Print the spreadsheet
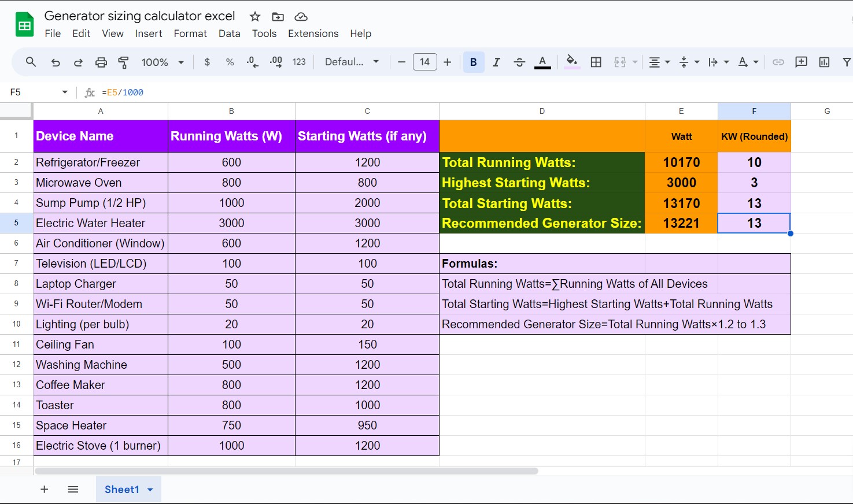Screen dimensions: 853x504 pos(101,62)
